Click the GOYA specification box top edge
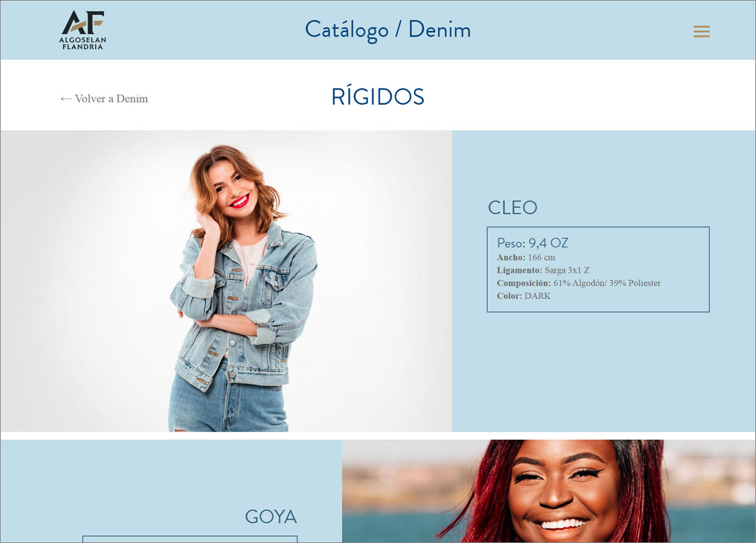 tap(190, 536)
